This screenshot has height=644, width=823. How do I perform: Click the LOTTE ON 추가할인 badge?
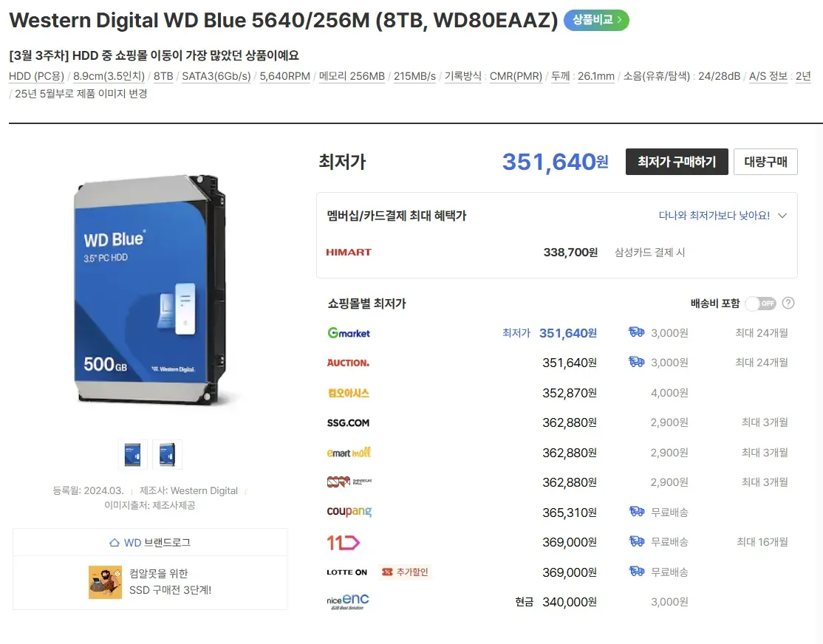pyautogui.click(x=405, y=572)
